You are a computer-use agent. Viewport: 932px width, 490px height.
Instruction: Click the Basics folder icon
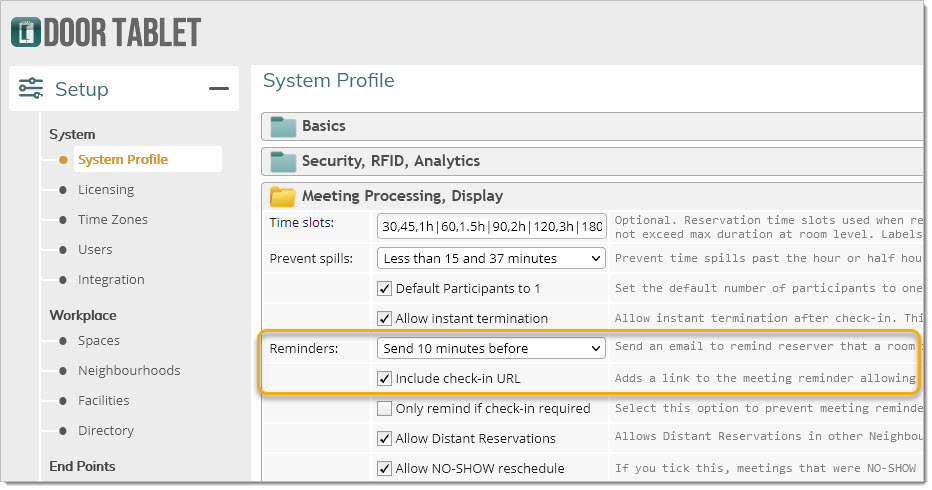click(283, 126)
